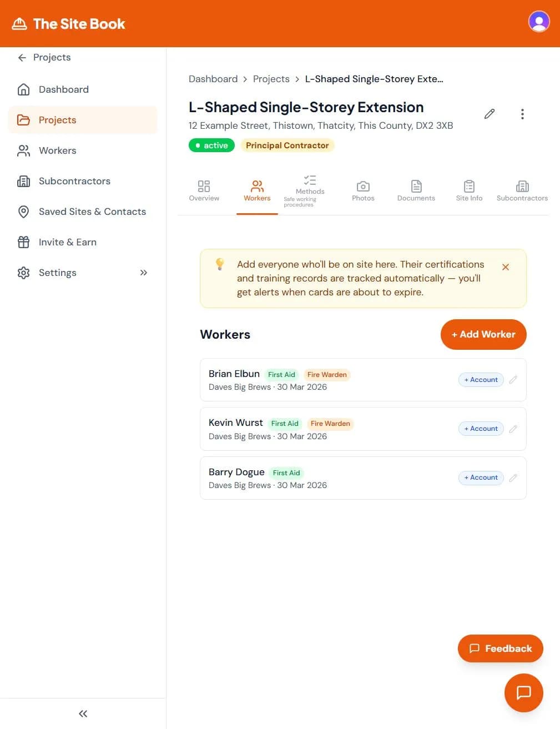Open the Feedback button
The image size is (560, 729).
coord(500,648)
